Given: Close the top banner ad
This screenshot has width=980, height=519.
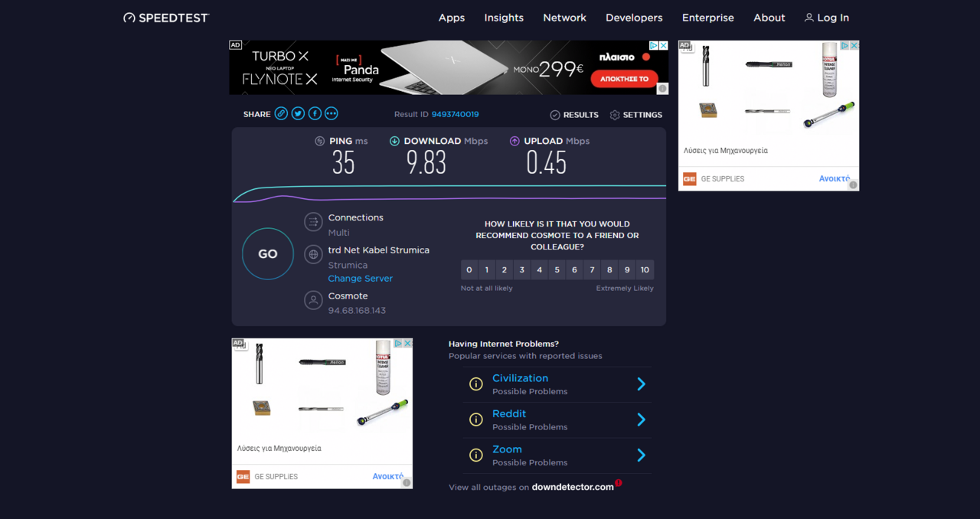Looking at the screenshot, I should (x=664, y=46).
